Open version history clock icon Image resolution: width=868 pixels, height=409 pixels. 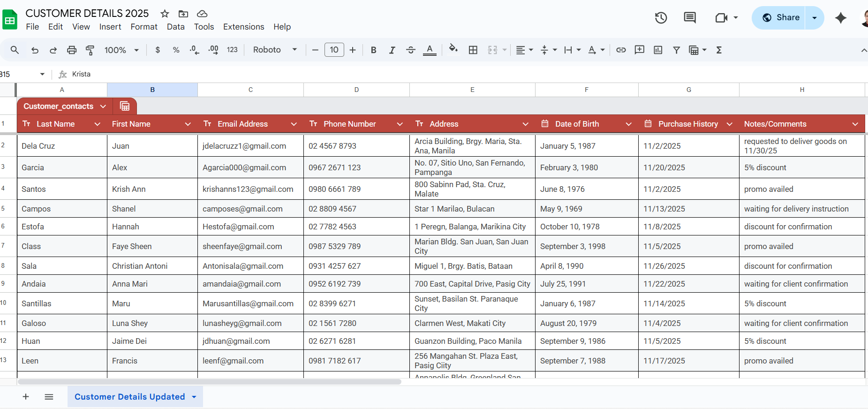pyautogui.click(x=661, y=18)
